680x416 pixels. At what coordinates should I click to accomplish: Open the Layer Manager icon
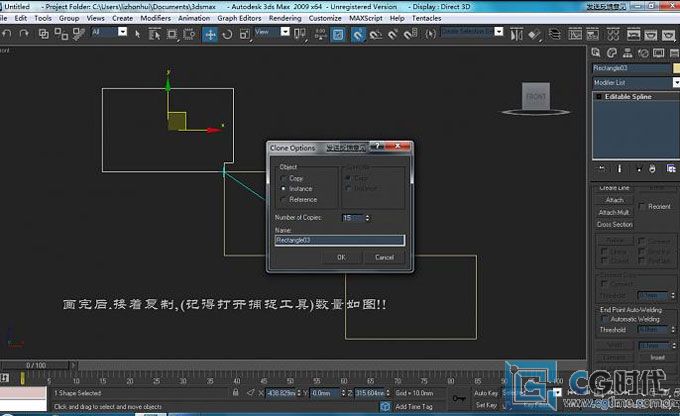click(555, 34)
